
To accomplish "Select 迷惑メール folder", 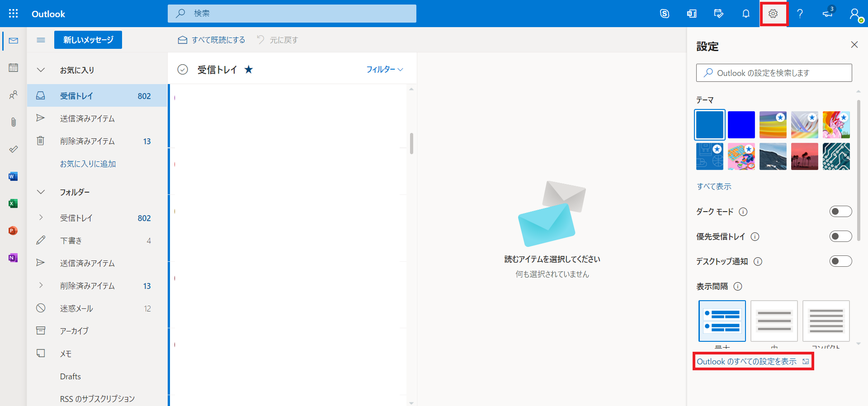I will pos(76,308).
